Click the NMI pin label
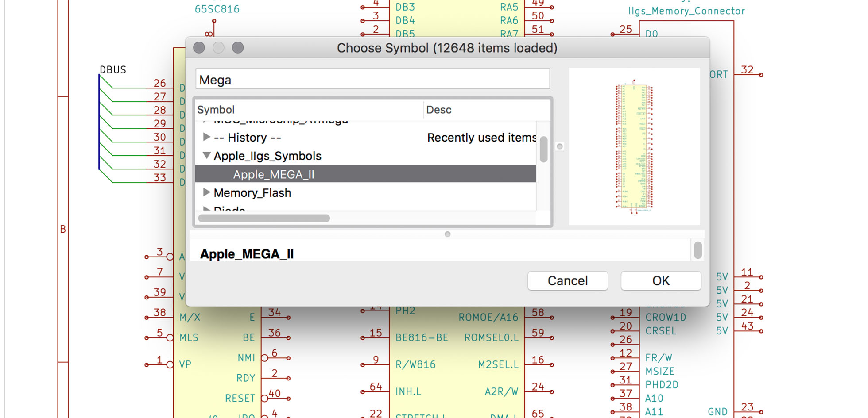This screenshot has width=868, height=418. 246,357
